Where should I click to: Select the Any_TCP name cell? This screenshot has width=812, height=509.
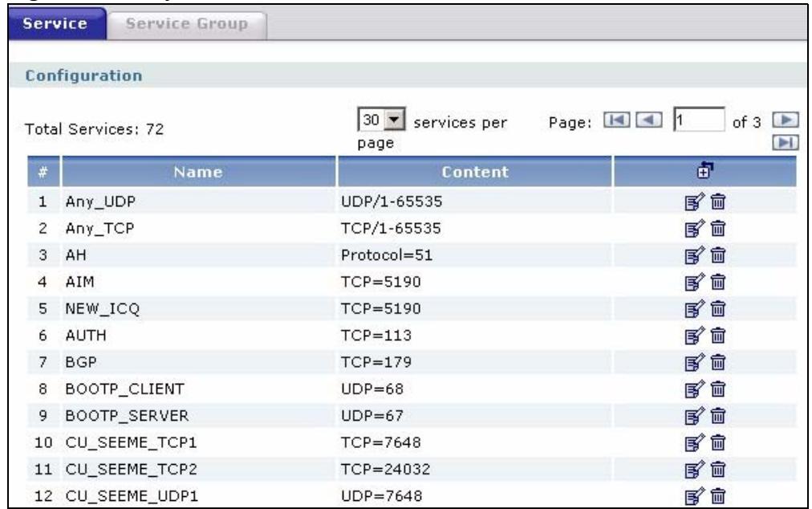[x=198, y=228]
